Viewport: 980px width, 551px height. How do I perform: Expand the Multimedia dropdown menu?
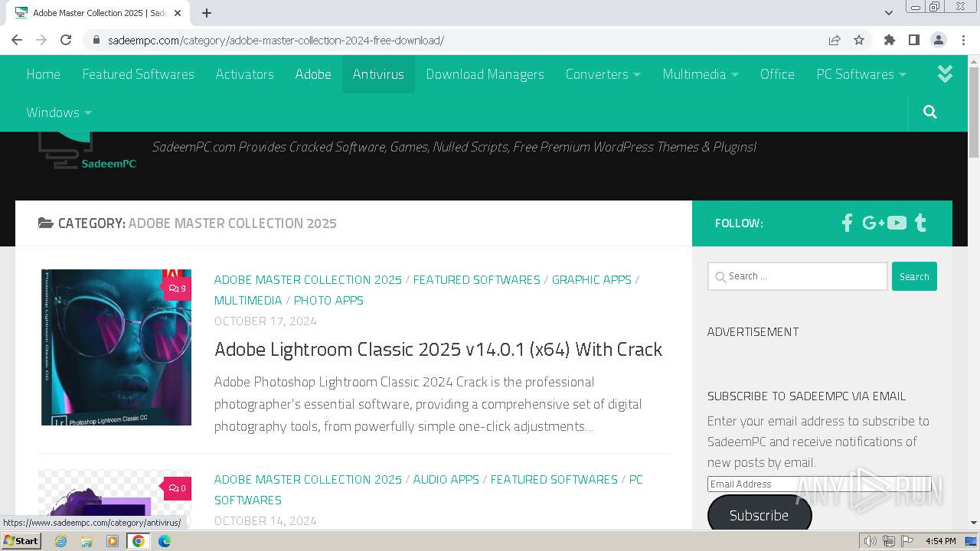[701, 74]
